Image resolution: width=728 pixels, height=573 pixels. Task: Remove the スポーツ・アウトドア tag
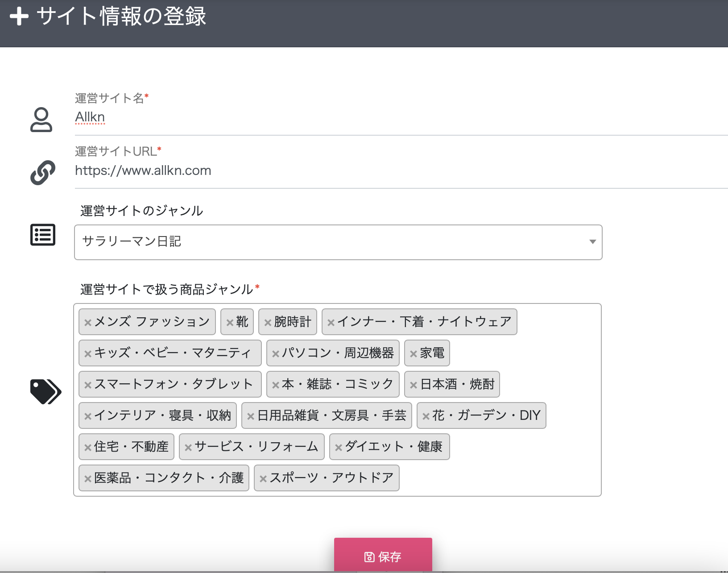point(263,479)
